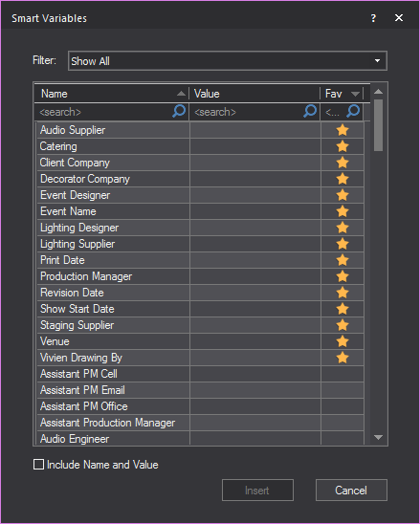Click the disabled Insert button
The height and width of the screenshot is (524, 420).
pos(257,491)
